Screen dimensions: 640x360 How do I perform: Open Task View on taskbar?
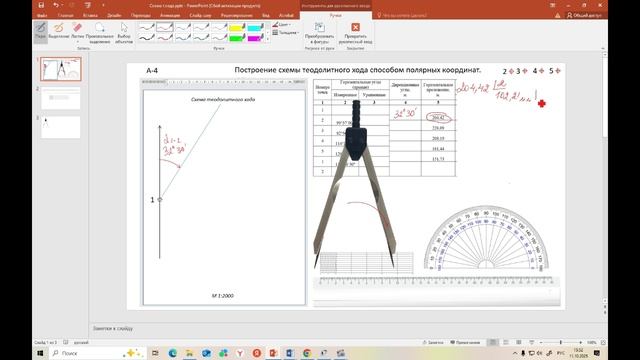pyautogui.click(x=155, y=353)
